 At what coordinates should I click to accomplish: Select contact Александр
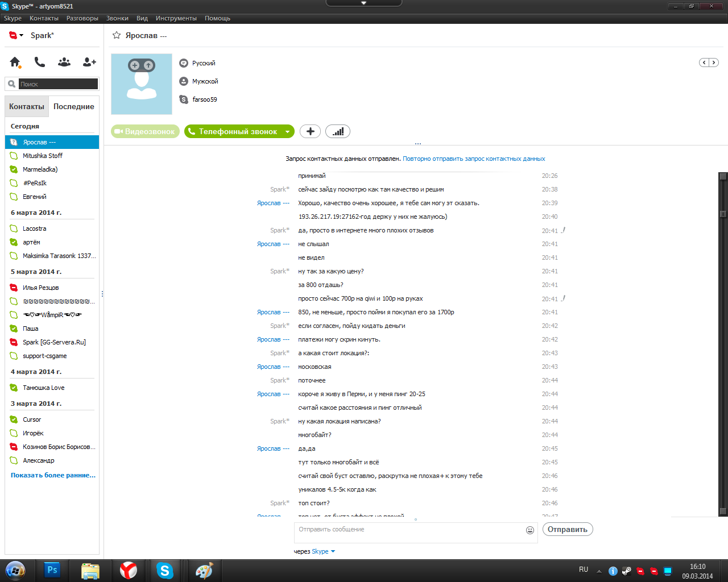[52, 460]
